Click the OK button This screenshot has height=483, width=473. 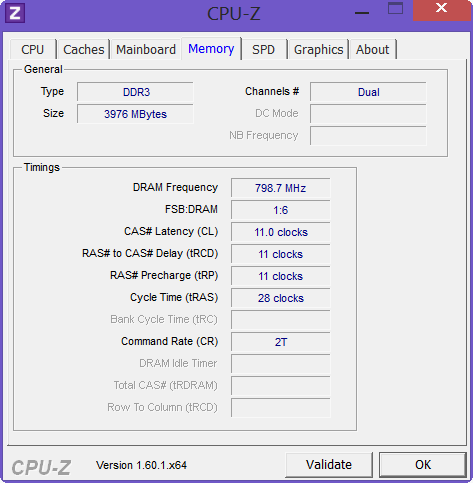(x=423, y=464)
